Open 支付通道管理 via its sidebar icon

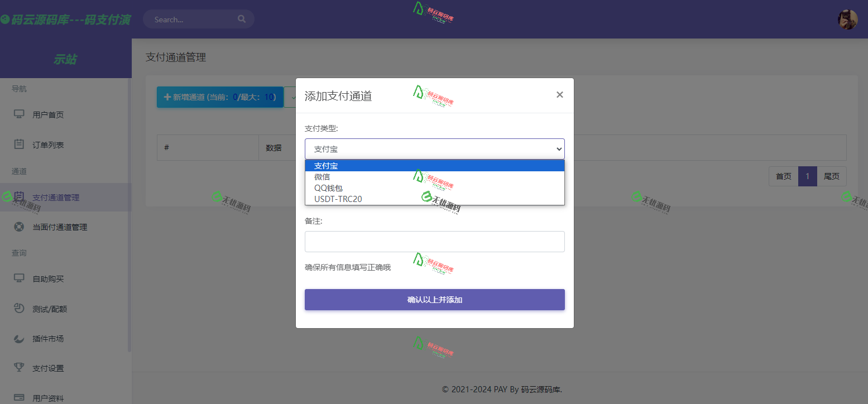click(18, 197)
